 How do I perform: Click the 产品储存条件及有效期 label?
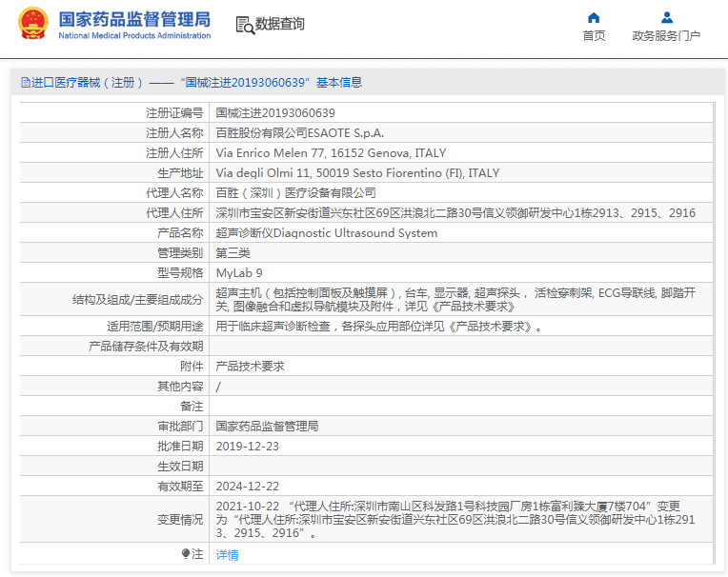(x=146, y=347)
